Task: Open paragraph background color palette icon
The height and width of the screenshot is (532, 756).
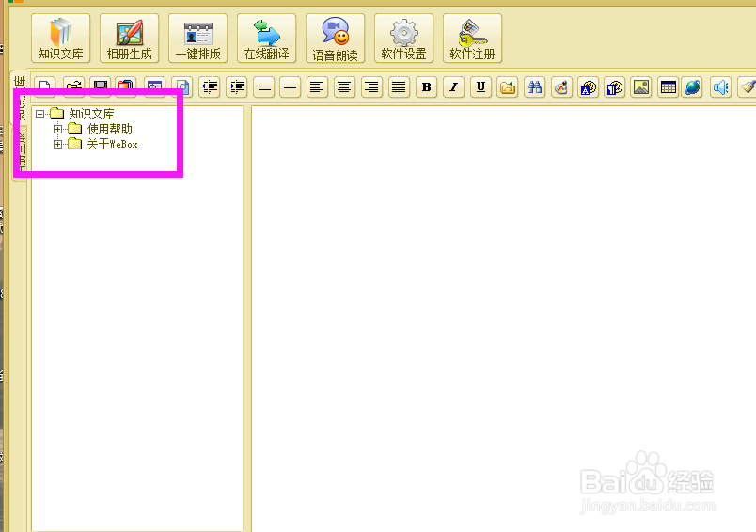Action: 615,87
